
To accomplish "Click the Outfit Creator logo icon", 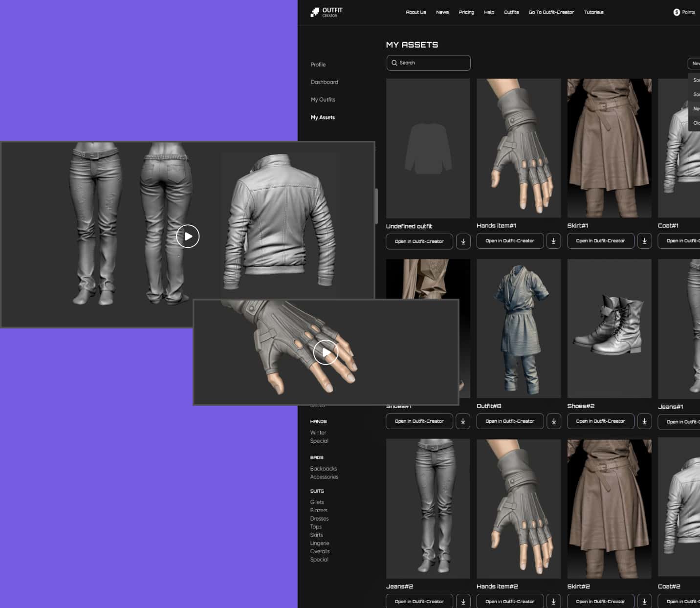I will pyautogui.click(x=315, y=12).
